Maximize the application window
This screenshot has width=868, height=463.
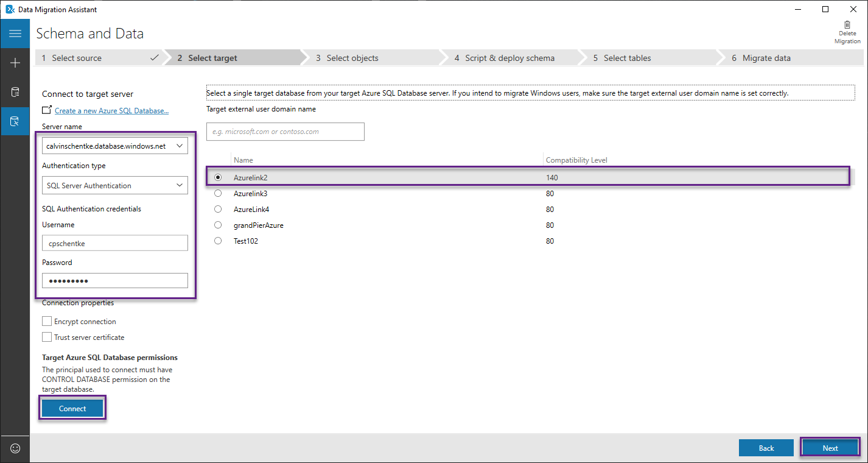[x=825, y=9]
